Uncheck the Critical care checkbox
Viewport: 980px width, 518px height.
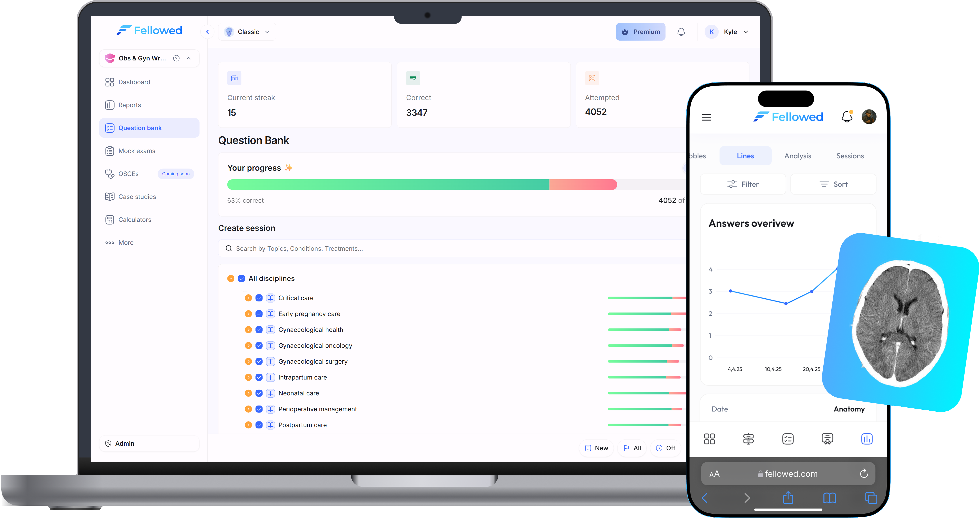pos(259,298)
